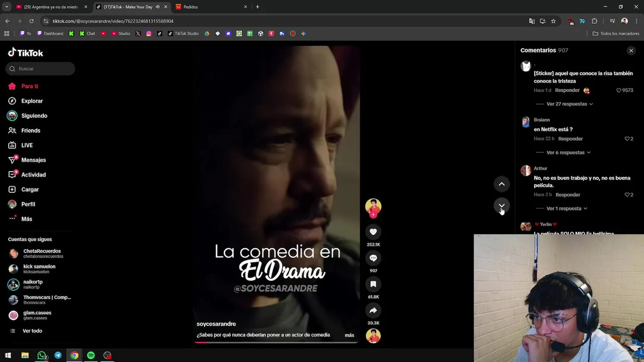Open the Extensions puzzle icon
The height and width of the screenshot is (362, 644).
tap(594, 21)
